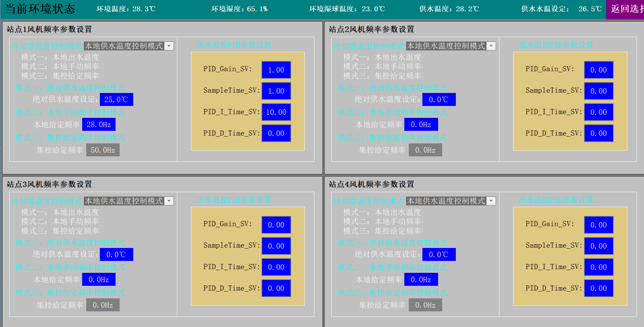This screenshot has height=327, width=644.
Task: Click Station 4 PID_D_Time_SV value field
Action: pyautogui.click(x=598, y=288)
